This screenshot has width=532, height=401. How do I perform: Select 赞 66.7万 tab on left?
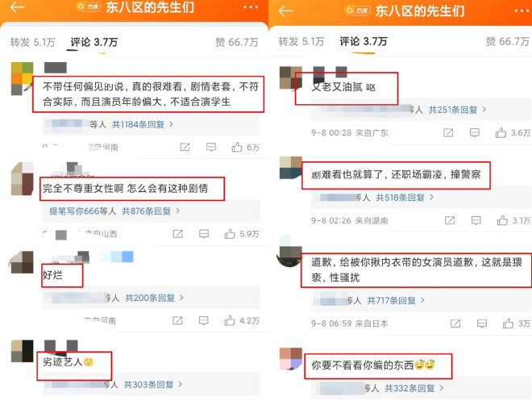(x=237, y=42)
